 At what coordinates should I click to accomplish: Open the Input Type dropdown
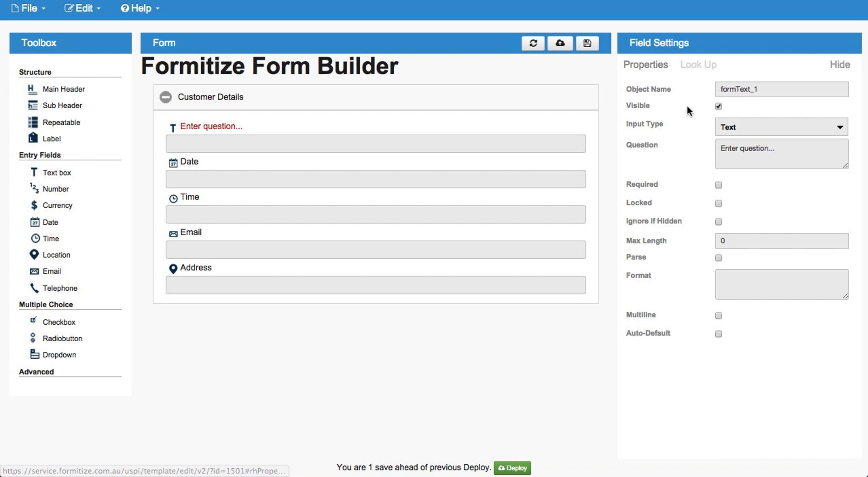tap(782, 127)
